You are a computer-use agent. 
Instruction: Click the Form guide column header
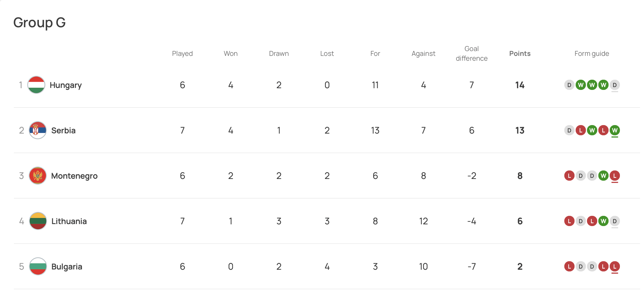coord(592,54)
